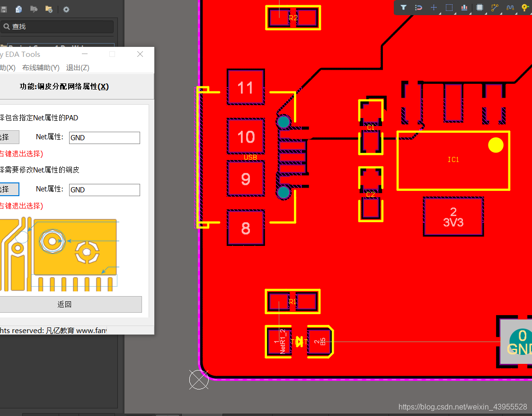Click the selection filter funnel icon
The height and width of the screenshot is (416, 532).
click(x=403, y=8)
